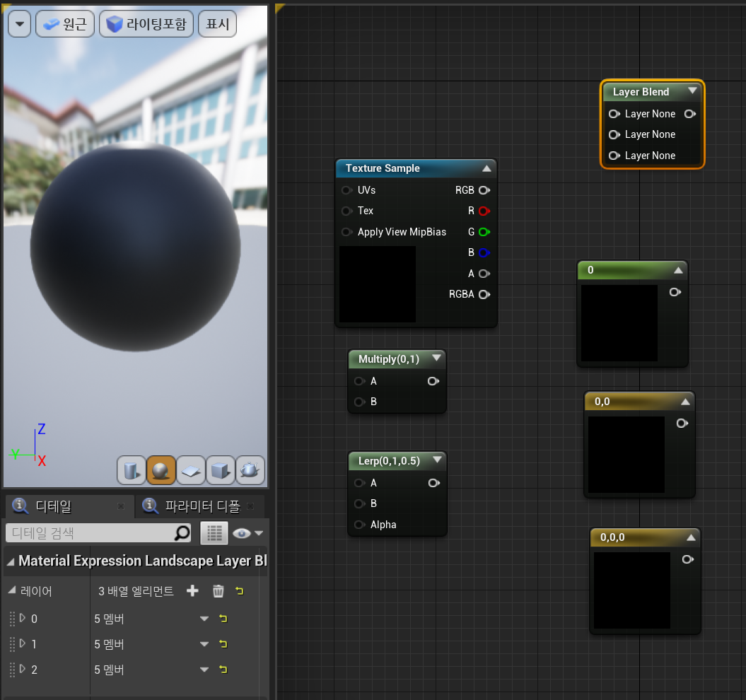The width and height of the screenshot is (746, 700).
Task: Open the viewport options dropdown arrow
Action: click(x=20, y=24)
